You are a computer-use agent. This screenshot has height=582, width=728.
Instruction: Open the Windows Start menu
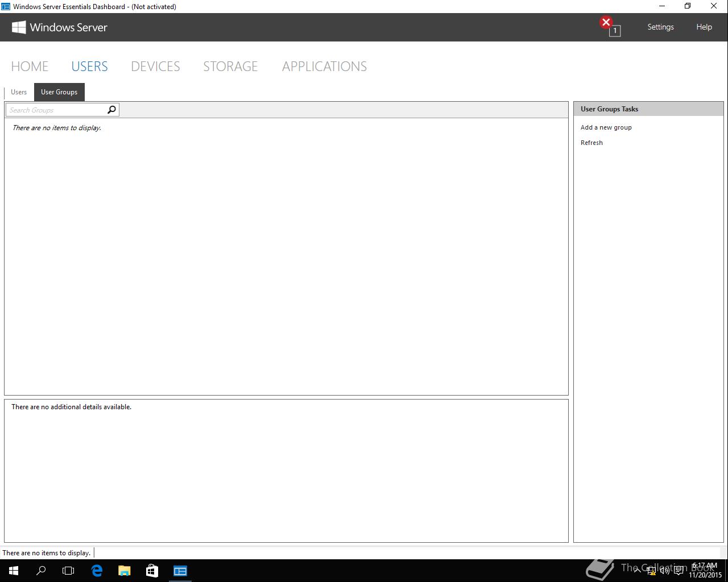pyautogui.click(x=14, y=571)
